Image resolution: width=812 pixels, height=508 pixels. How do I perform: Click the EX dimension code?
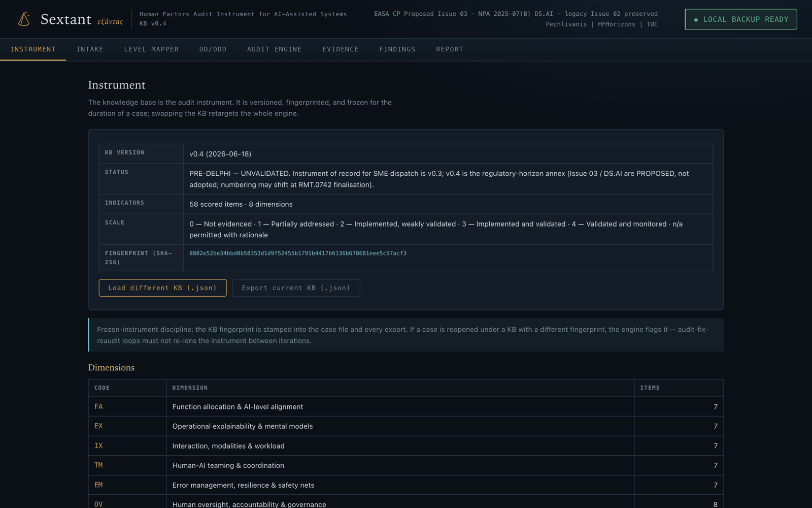coord(98,426)
